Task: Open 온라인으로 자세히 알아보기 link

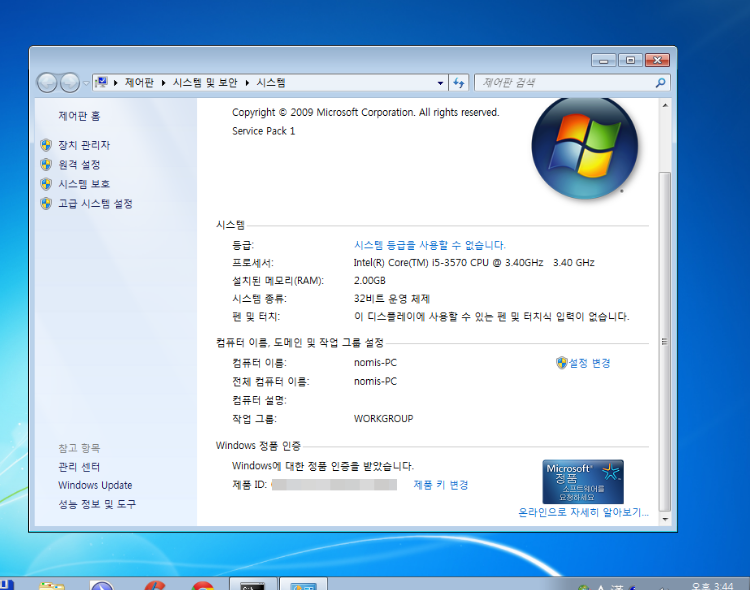Action: click(x=584, y=512)
